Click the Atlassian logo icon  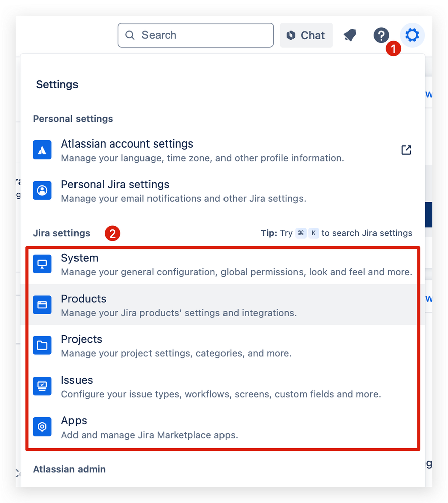click(42, 150)
